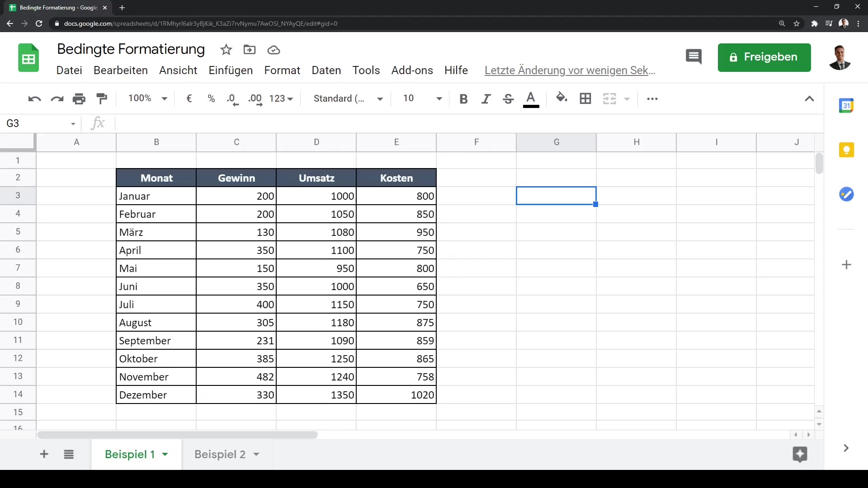Open the borders tool icon

click(x=585, y=99)
